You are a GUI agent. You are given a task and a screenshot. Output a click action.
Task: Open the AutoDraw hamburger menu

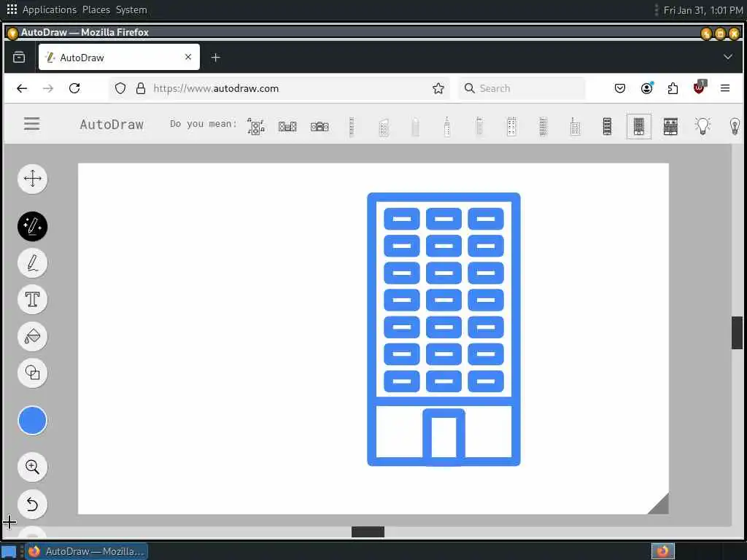pyautogui.click(x=32, y=124)
